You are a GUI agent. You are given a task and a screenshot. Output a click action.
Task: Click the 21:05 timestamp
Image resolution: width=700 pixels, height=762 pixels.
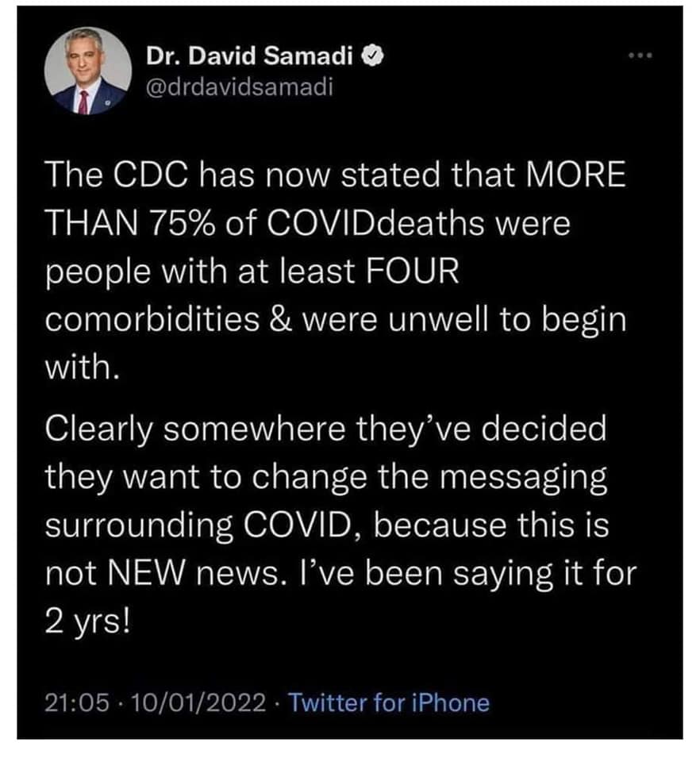click(71, 702)
